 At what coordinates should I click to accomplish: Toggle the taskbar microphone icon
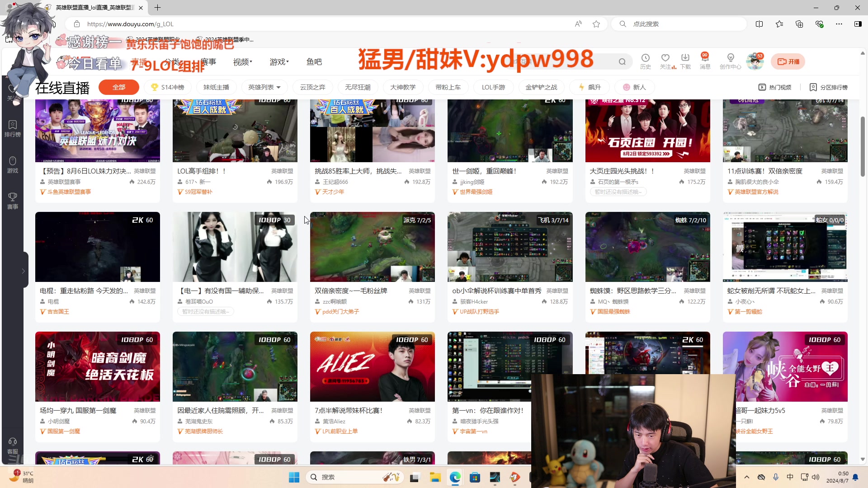pos(776,477)
